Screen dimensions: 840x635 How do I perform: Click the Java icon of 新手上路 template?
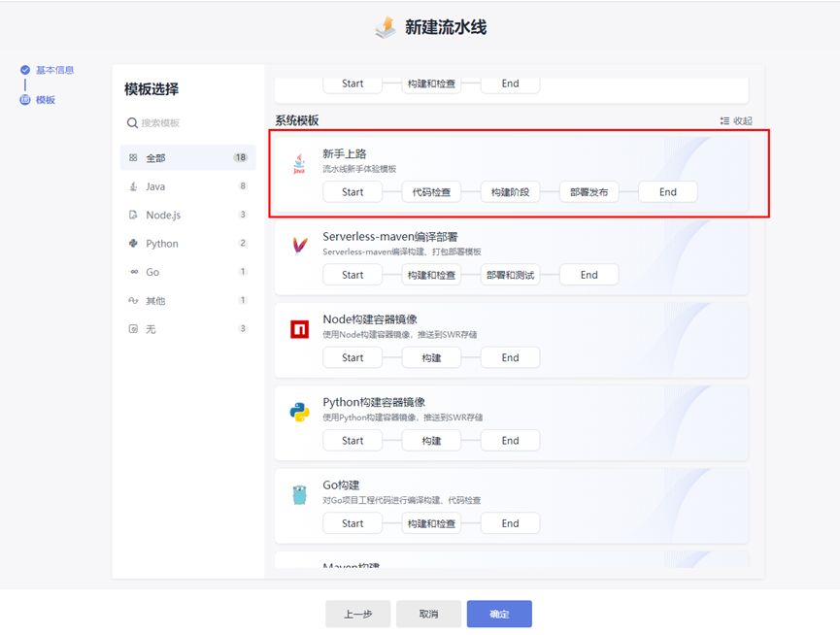[x=299, y=163]
